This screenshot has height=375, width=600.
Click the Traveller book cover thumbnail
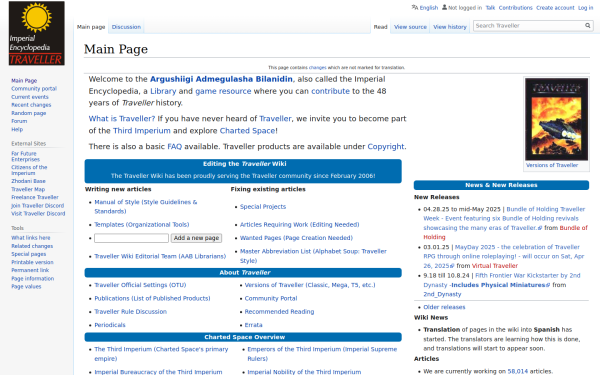(556, 119)
